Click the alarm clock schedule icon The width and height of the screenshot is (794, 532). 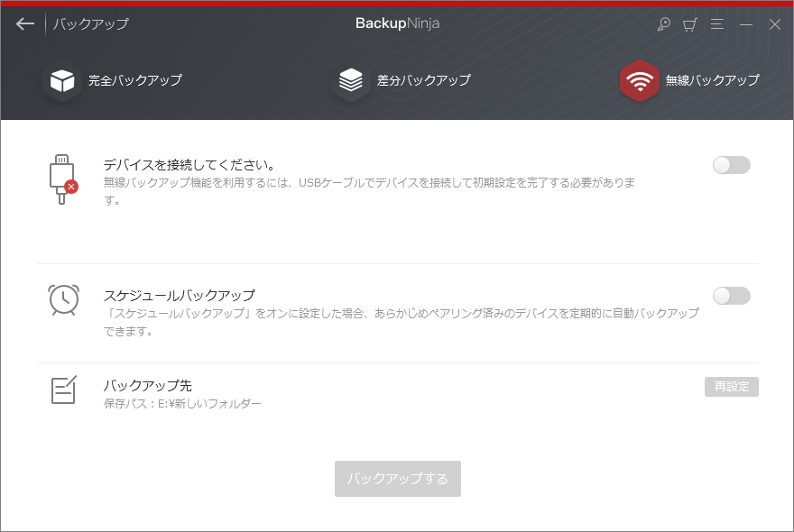coord(64,299)
